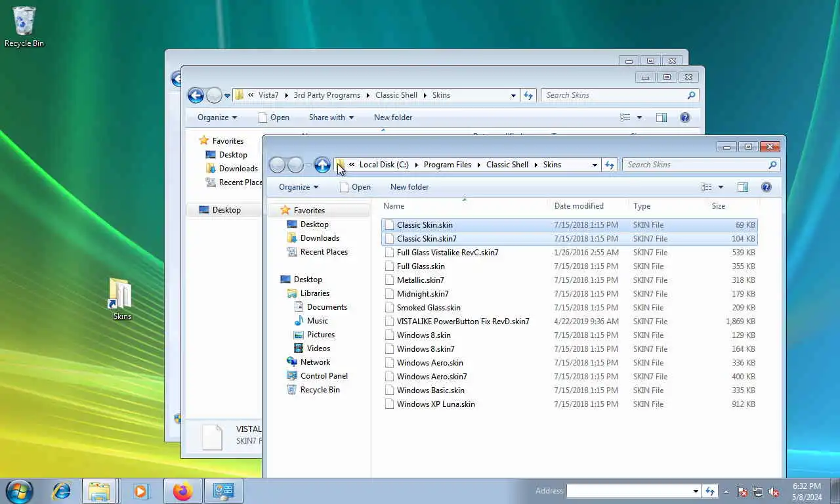This screenshot has width=840, height=504.
Task: Click the Up arrow button in front window
Action: point(322,165)
